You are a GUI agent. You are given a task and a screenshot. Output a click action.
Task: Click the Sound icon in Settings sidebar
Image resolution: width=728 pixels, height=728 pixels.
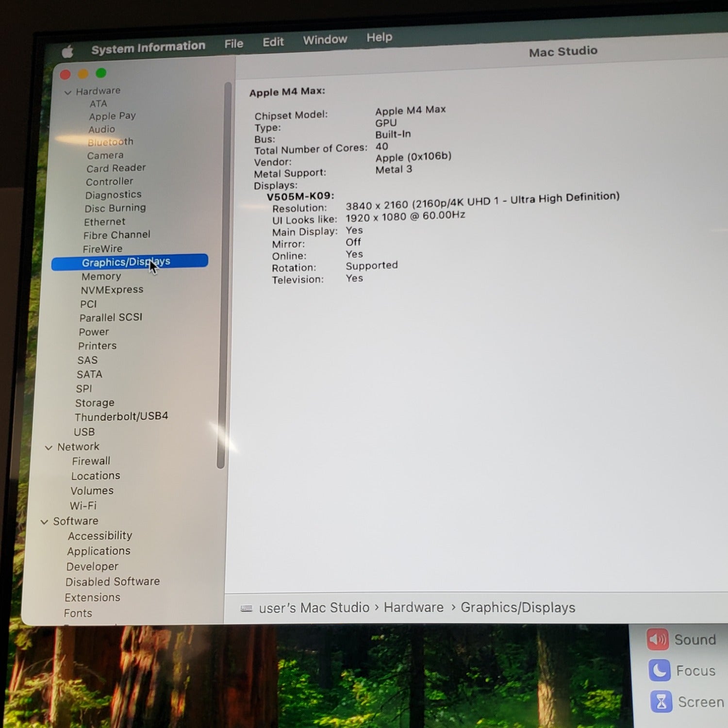tap(658, 639)
